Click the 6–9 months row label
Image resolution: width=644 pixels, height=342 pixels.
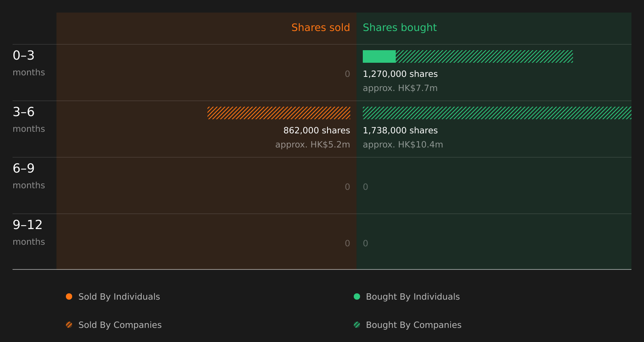29,176
